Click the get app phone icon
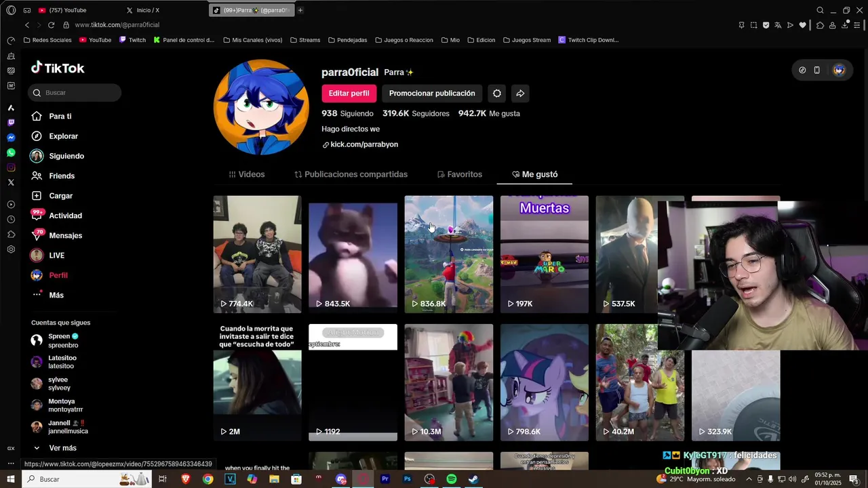The image size is (868, 488). tap(817, 70)
